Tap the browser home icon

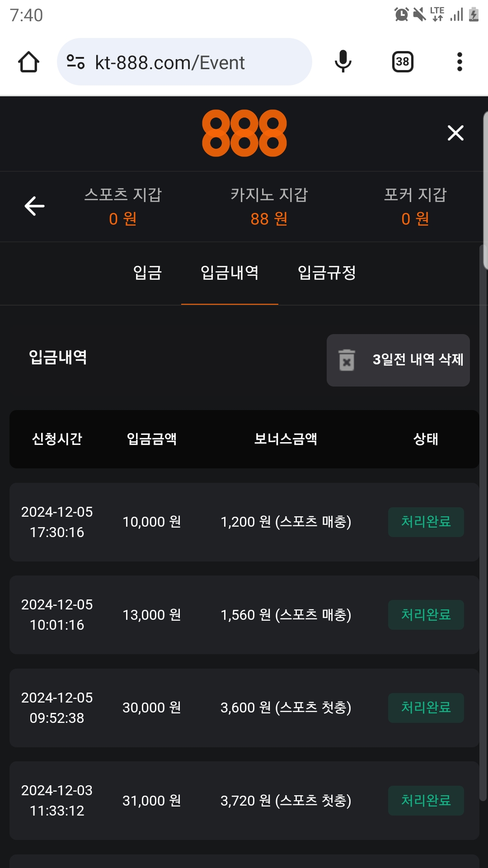(28, 62)
